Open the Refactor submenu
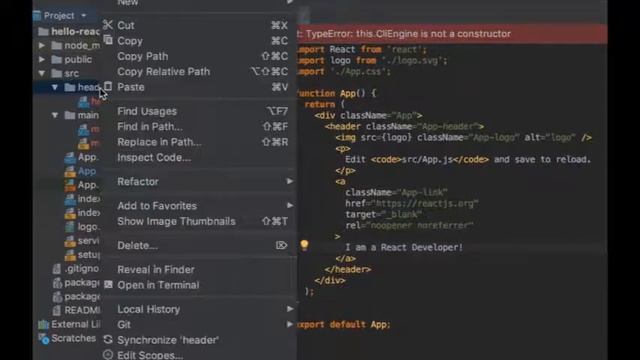The width and height of the screenshot is (640, 360). [x=198, y=182]
